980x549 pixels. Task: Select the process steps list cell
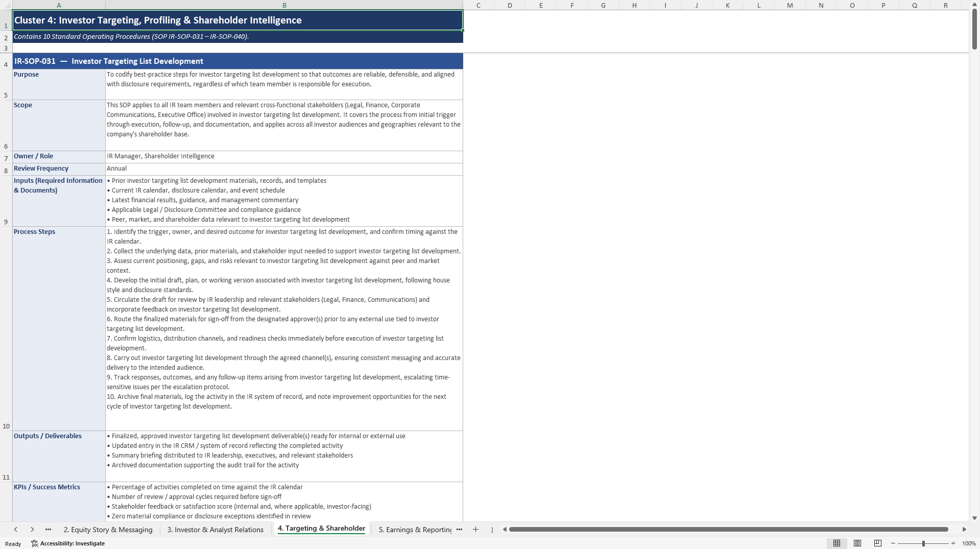point(284,328)
